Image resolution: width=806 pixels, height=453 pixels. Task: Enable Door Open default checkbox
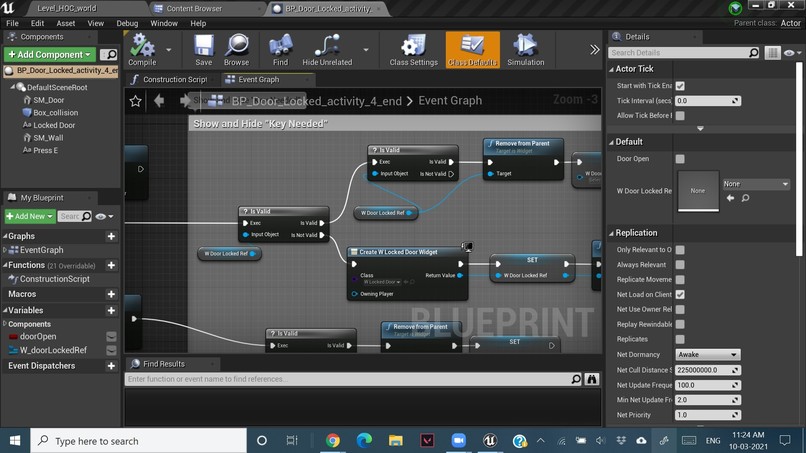[x=680, y=159]
